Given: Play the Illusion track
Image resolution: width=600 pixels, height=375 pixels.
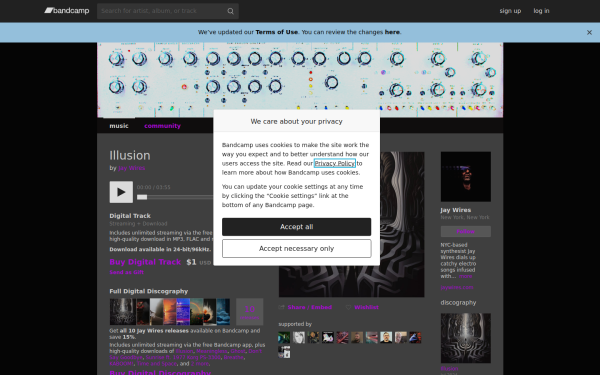Looking at the screenshot, I should click(121, 192).
